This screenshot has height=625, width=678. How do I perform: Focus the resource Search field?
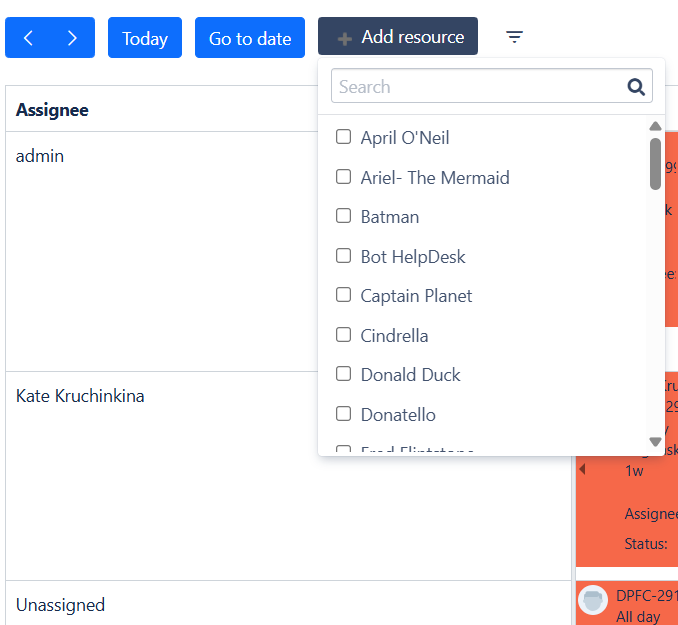(478, 87)
